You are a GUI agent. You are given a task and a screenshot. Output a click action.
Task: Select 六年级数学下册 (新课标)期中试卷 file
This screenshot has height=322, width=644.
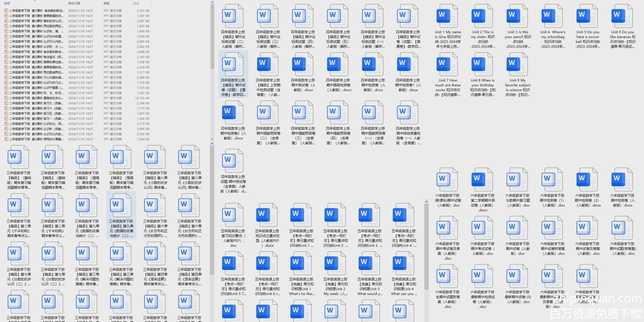pyautogui.click(x=448, y=188)
